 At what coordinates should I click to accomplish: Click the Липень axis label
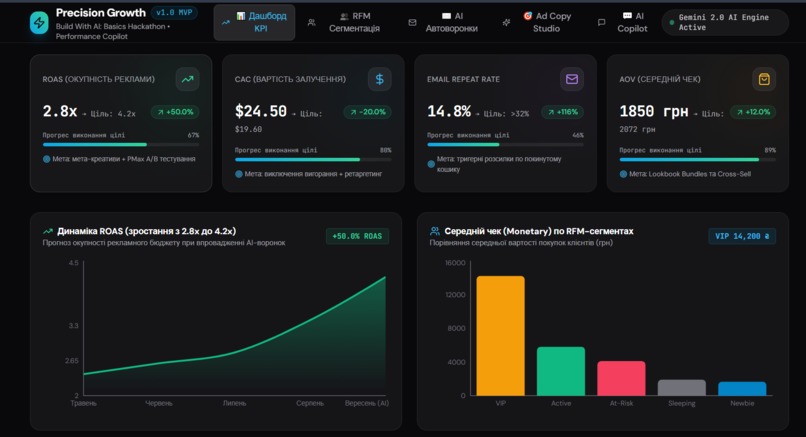coord(234,404)
